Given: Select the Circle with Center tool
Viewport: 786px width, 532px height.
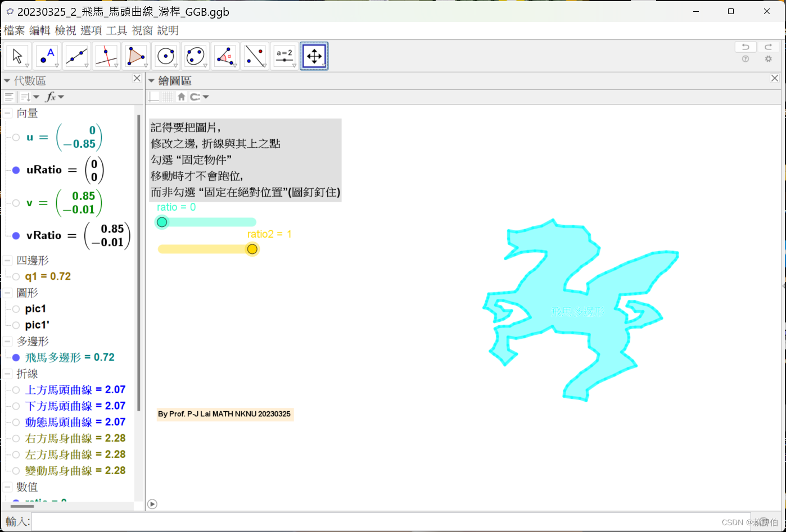Looking at the screenshot, I should tap(166, 55).
